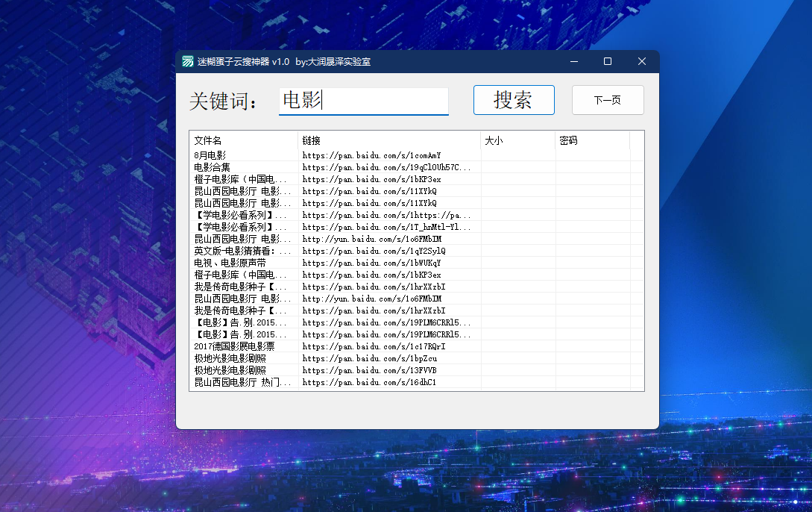Click link ending in 1comAmY
The width and height of the screenshot is (812, 512).
[x=371, y=155]
